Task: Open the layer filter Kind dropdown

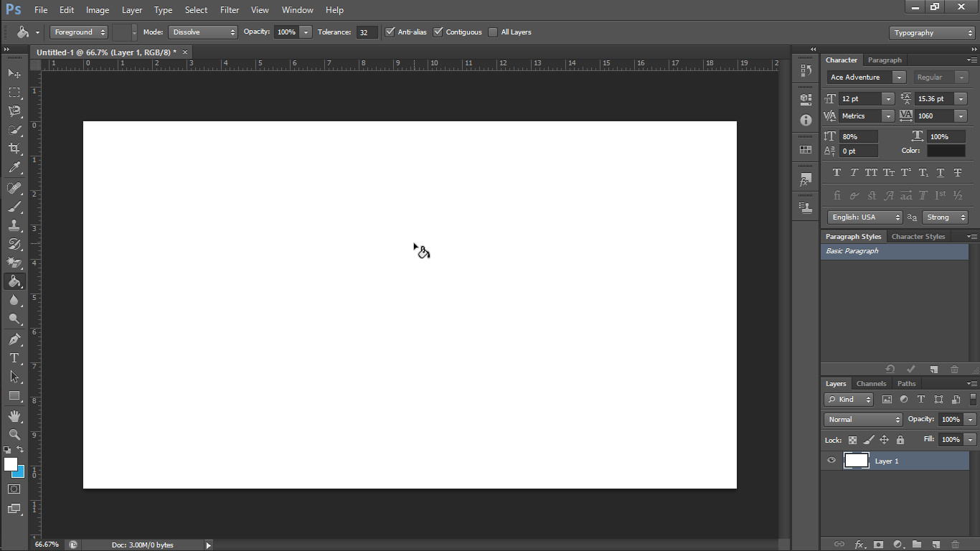Action: 849,400
